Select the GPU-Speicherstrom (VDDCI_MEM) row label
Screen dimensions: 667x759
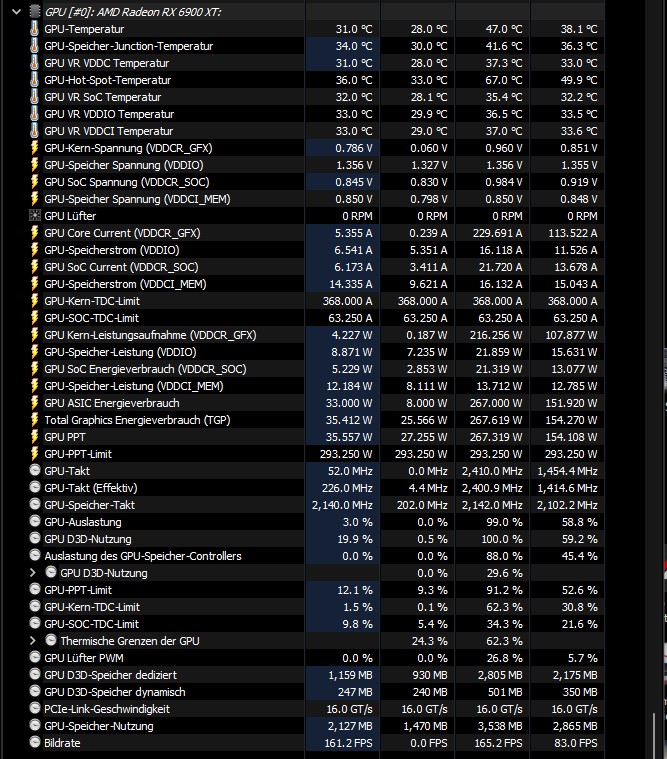125,284
